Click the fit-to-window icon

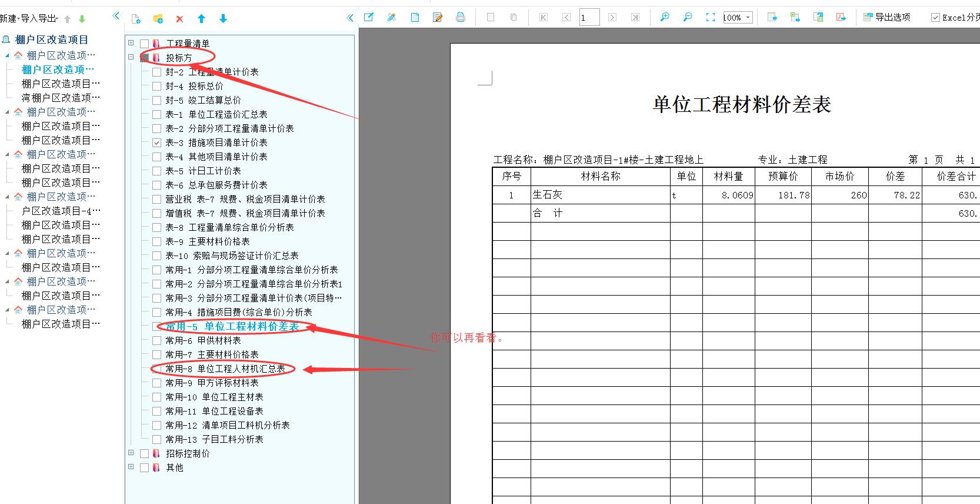[711, 17]
